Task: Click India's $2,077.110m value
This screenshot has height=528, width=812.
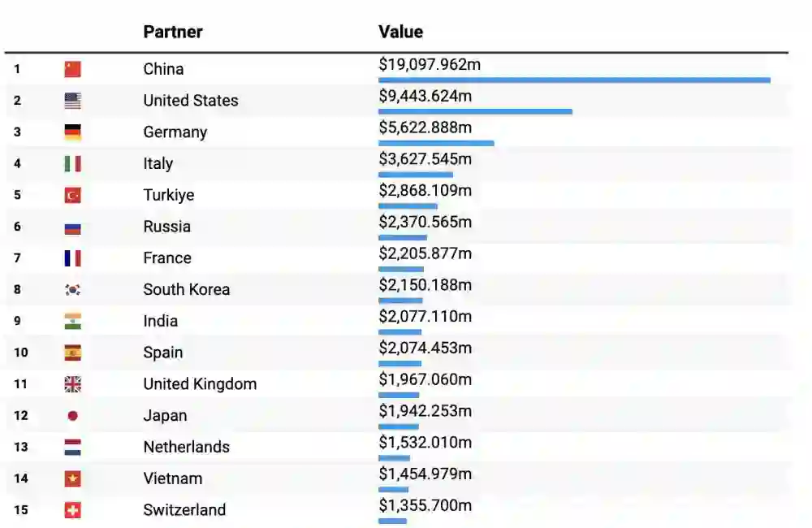Action: click(425, 316)
